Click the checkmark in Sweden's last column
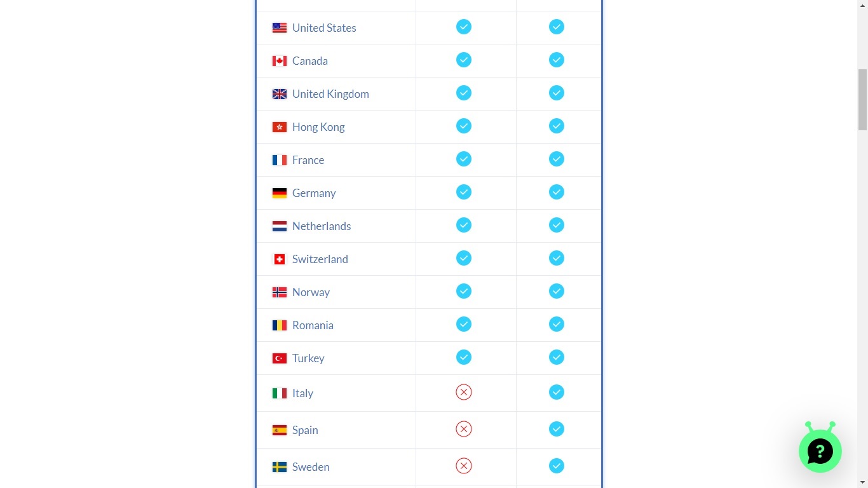 [x=557, y=466]
